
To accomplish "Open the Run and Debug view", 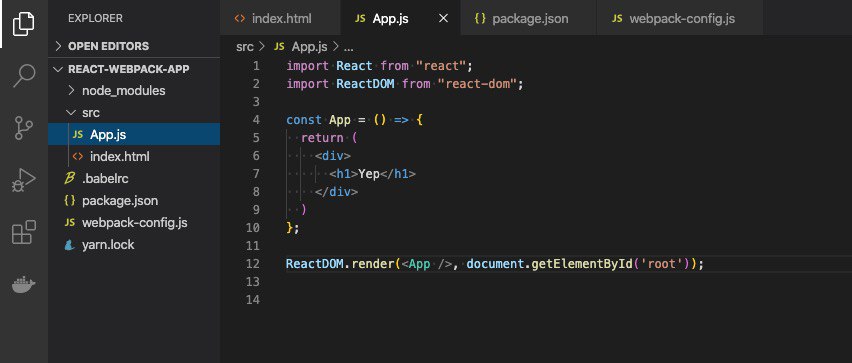I will tap(23, 180).
